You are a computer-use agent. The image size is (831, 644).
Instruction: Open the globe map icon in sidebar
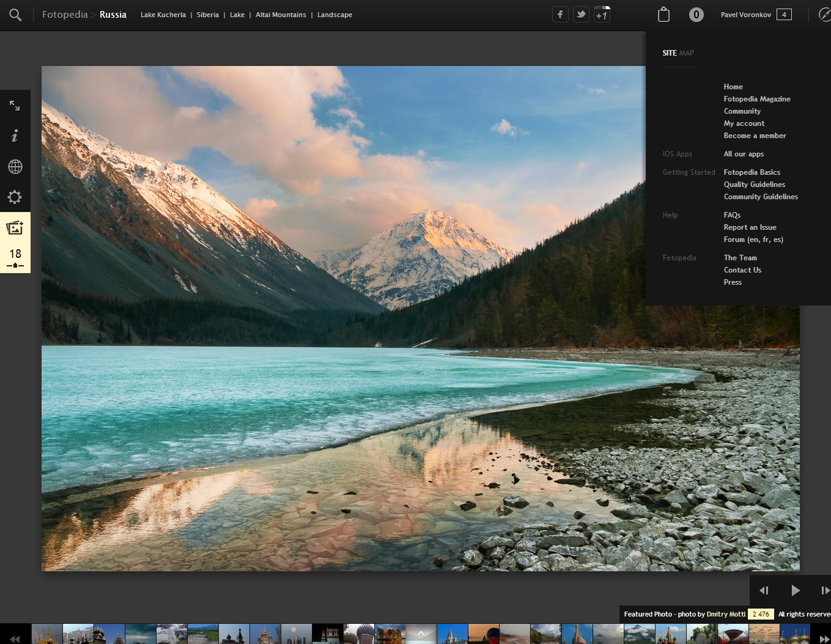[15, 167]
